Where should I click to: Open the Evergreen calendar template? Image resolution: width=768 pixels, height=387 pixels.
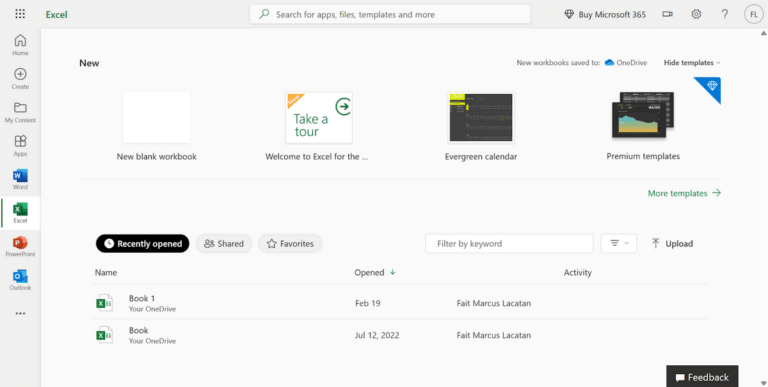tap(481, 117)
